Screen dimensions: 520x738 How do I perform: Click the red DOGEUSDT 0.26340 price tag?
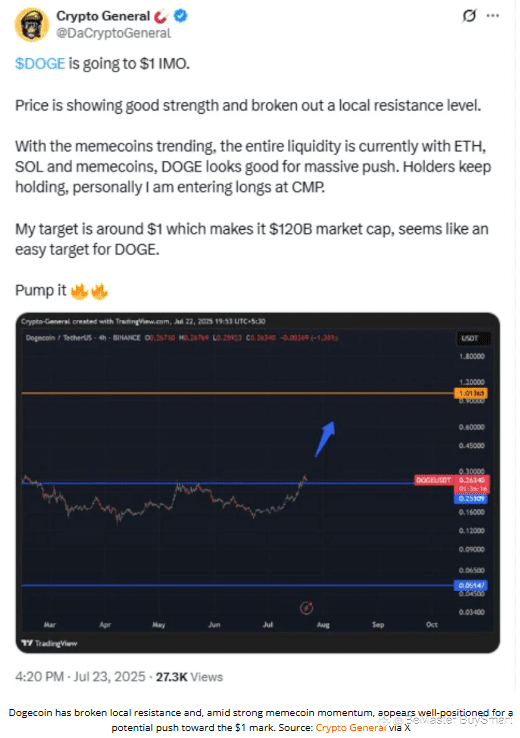pyautogui.click(x=452, y=481)
